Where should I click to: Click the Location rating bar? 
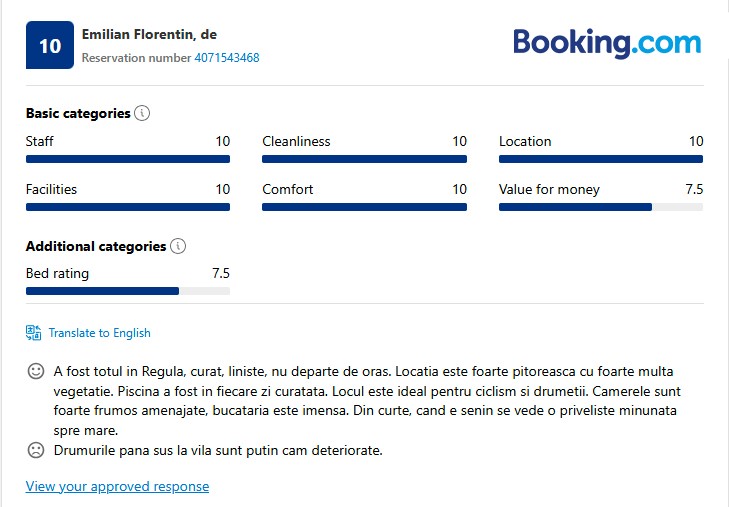[x=601, y=159]
